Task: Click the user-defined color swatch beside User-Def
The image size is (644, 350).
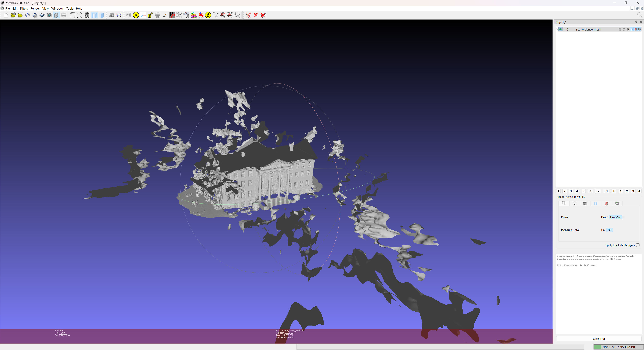Action: [624, 217]
